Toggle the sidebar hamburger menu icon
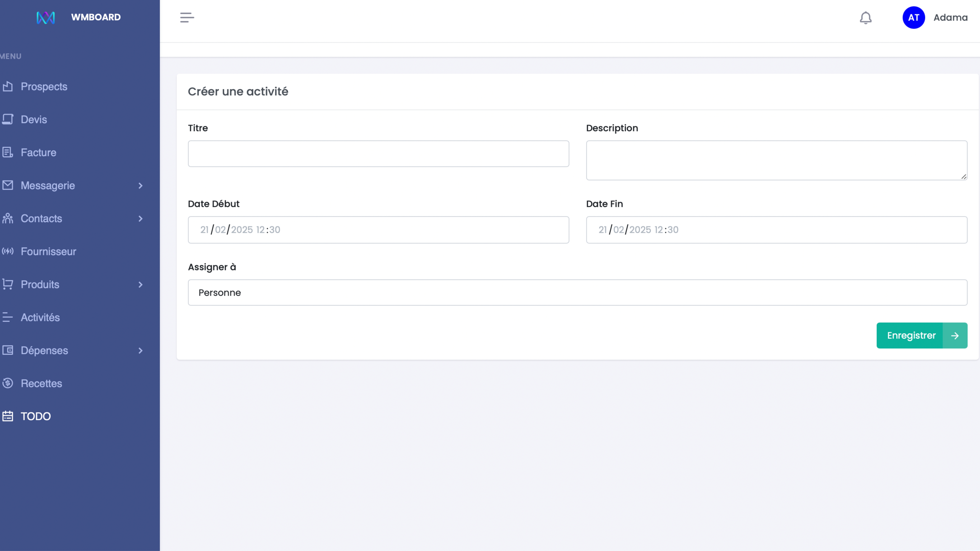This screenshot has height=551, width=980. coord(187,17)
